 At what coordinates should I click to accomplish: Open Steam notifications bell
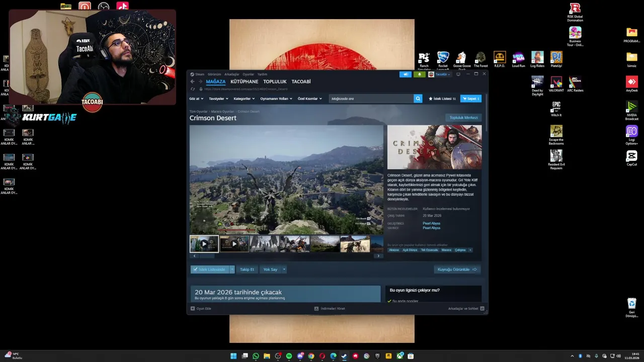[x=420, y=74]
